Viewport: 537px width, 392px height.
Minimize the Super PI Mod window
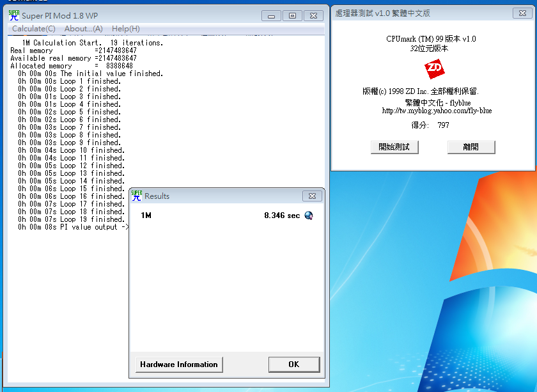tap(271, 16)
